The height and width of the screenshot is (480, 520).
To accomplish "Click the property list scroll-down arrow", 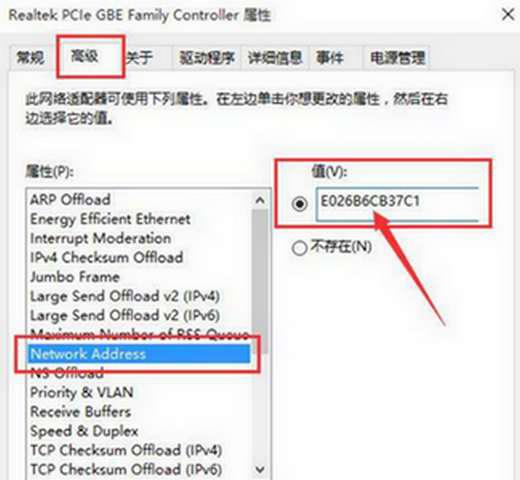I will [x=260, y=469].
